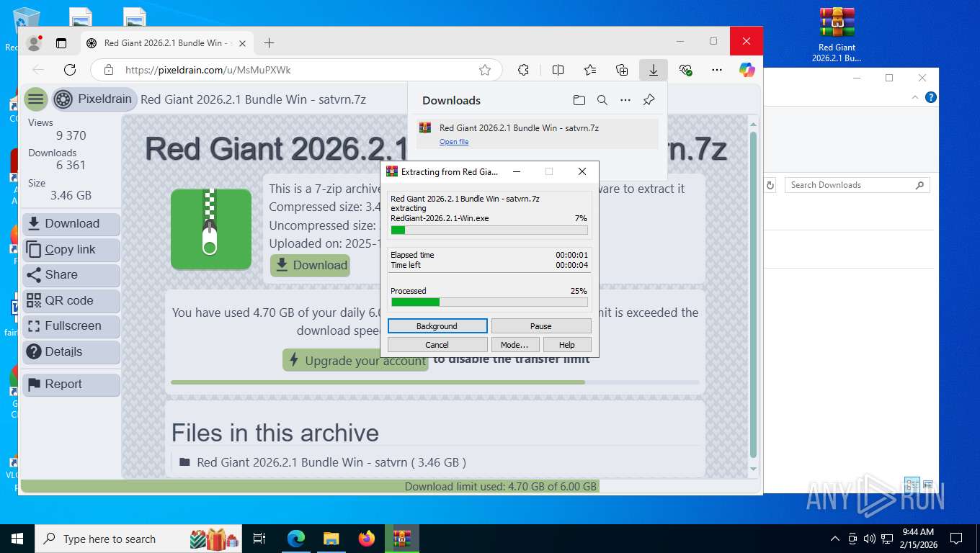Pin the Downloads panel
This screenshot has width=980, height=553.
click(x=649, y=100)
